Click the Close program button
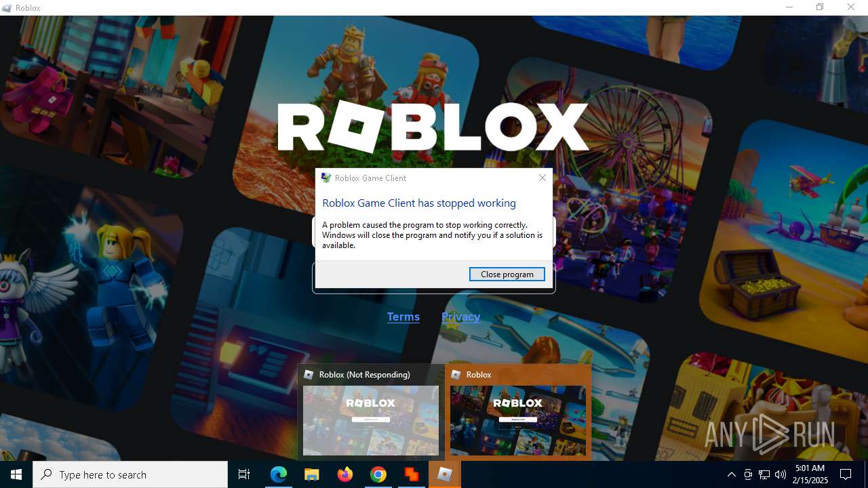Viewport: 868px width, 488px height. point(507,274)
